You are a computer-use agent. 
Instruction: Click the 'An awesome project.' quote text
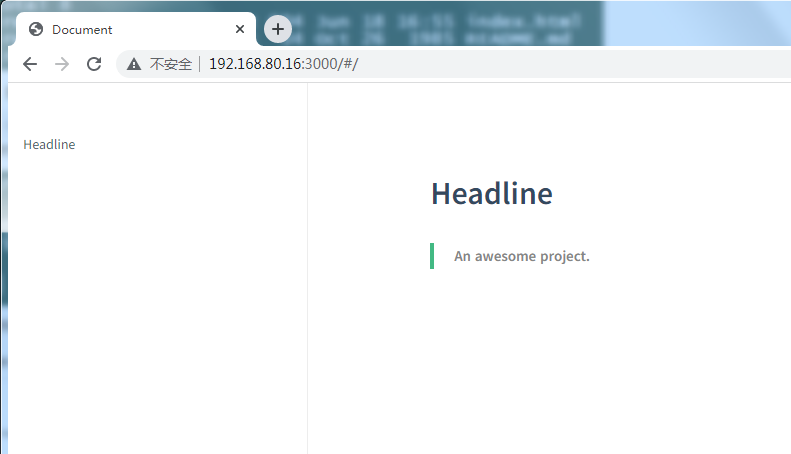521,256
